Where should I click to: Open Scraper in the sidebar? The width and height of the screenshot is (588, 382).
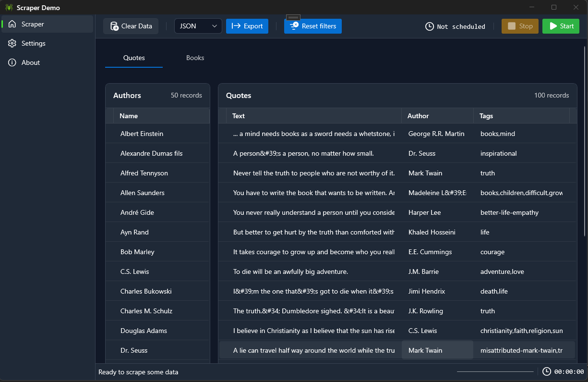click(x=47, y=24)
